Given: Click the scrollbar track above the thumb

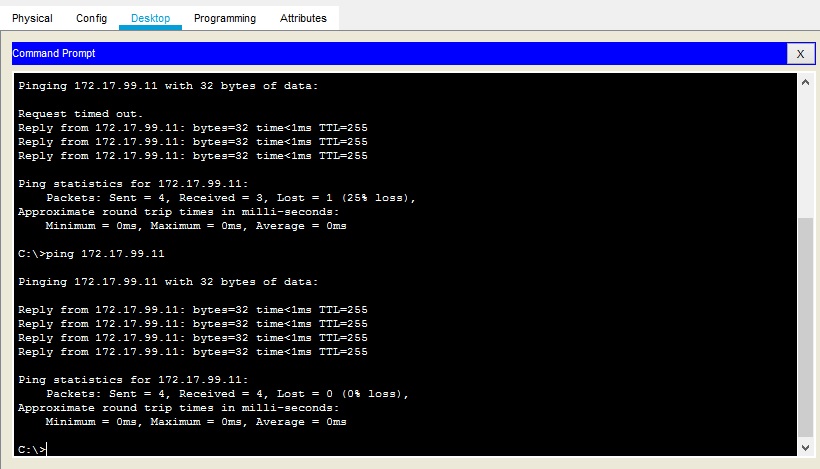Looking at the screenshot, I should point(806,150).
